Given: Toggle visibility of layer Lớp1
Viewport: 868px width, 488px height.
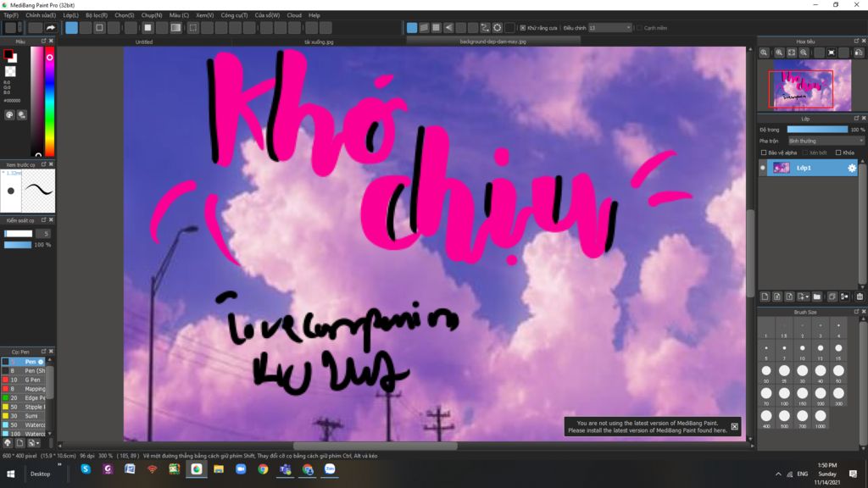Looking at the screenshot, I should (763, 168).
